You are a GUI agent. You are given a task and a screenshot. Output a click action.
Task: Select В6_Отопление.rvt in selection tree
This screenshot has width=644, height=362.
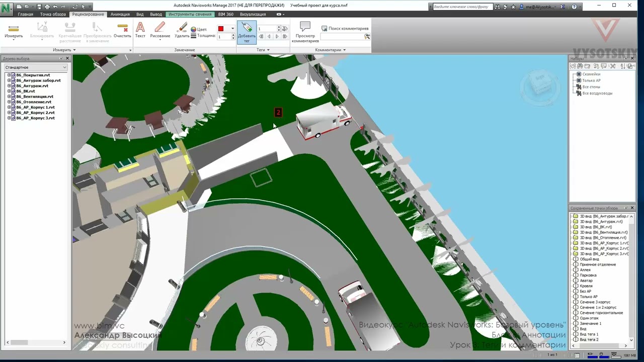click(34, 102)
